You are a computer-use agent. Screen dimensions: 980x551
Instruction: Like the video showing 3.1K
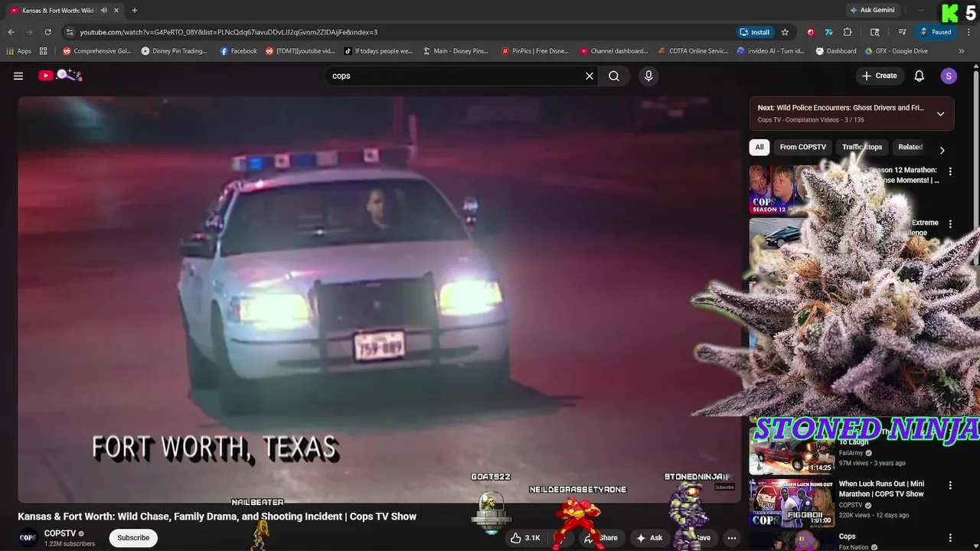(525, 538)
